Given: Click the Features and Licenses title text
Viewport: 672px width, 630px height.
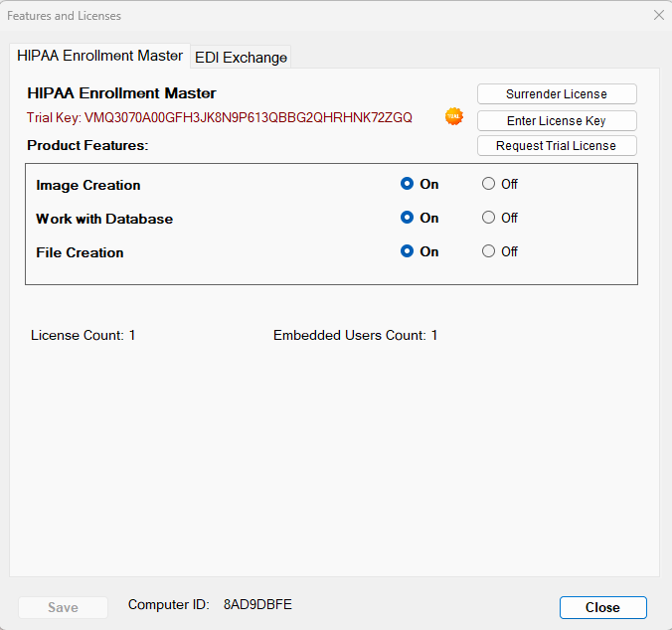Looking at the screenshot, I should pyautogui.click(x=65, y=16).
